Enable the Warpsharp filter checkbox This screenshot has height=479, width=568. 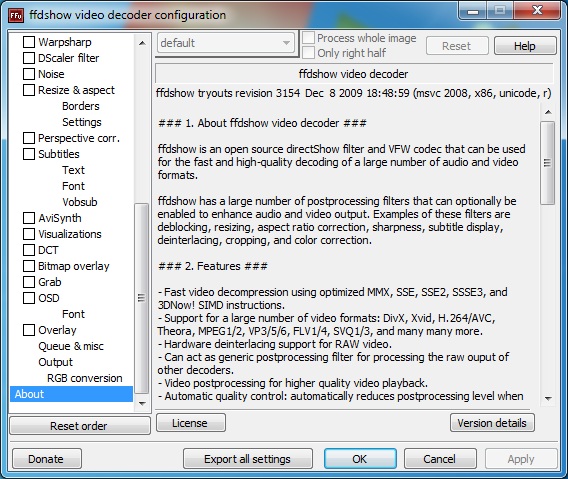pos(29,42)
